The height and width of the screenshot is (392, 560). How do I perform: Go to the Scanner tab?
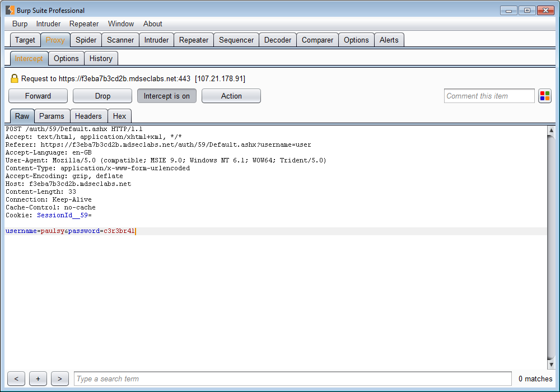click(x=120, y=40)
